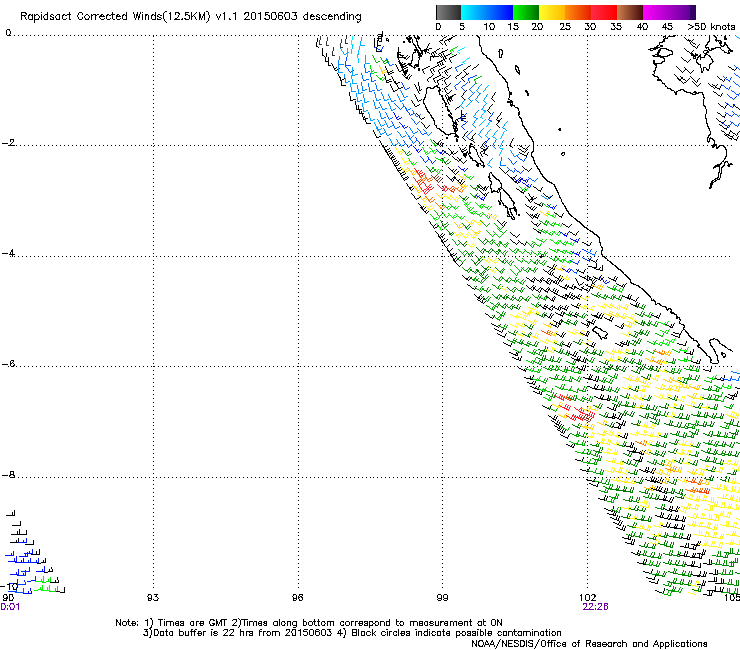This screenshot has width=740, height=650.
Task: Click the cyan-blue 5-15 knots legend swatch
Action: (x=487, y=12)
